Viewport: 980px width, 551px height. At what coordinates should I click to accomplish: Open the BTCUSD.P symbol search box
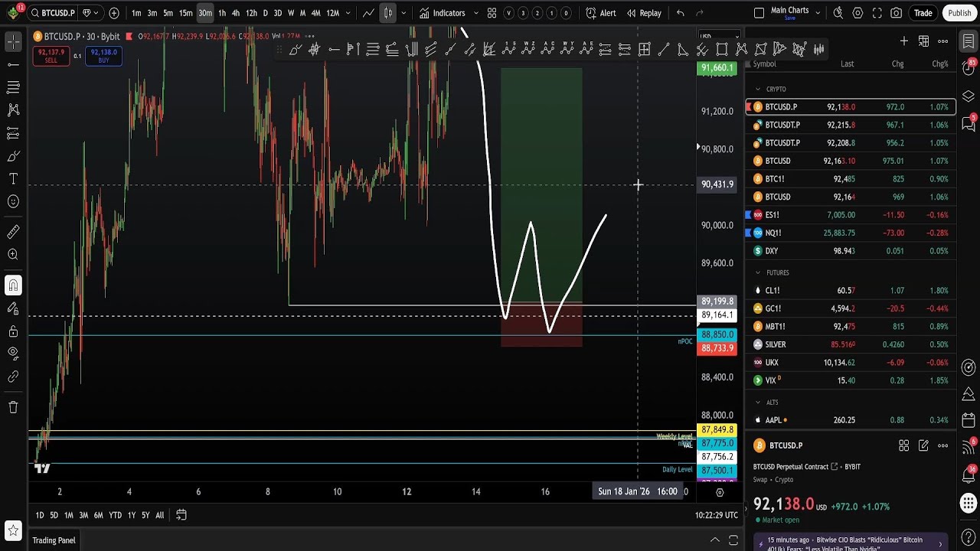(x=52, y=13)
